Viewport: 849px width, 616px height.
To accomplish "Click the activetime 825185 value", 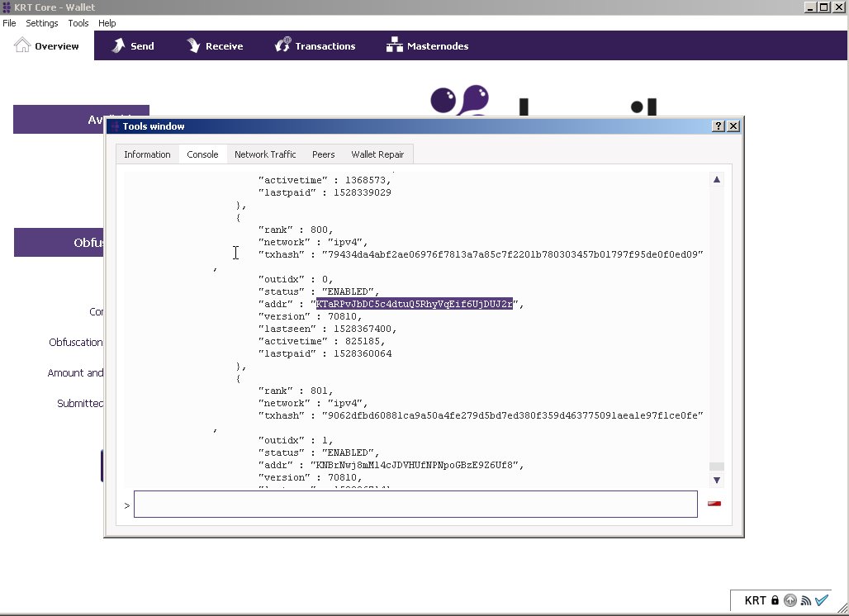I will [363, 341].
